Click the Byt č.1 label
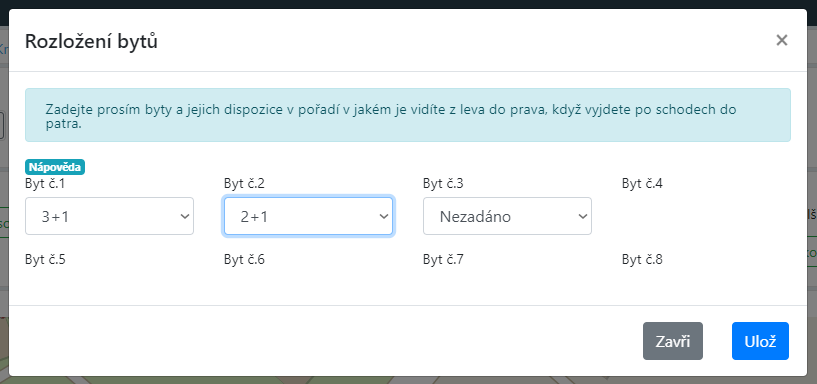817x384 pixels. point(45,183)
